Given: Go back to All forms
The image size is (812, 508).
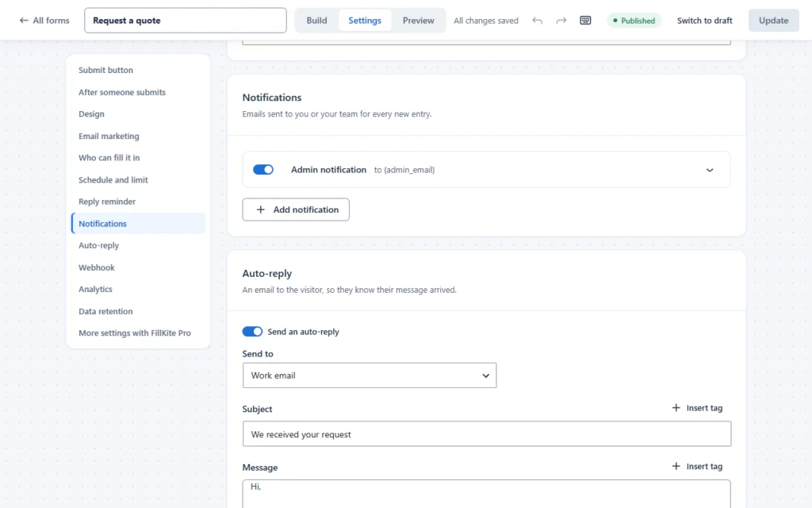Looking at the screenshot, I should [x=44, y=21].
